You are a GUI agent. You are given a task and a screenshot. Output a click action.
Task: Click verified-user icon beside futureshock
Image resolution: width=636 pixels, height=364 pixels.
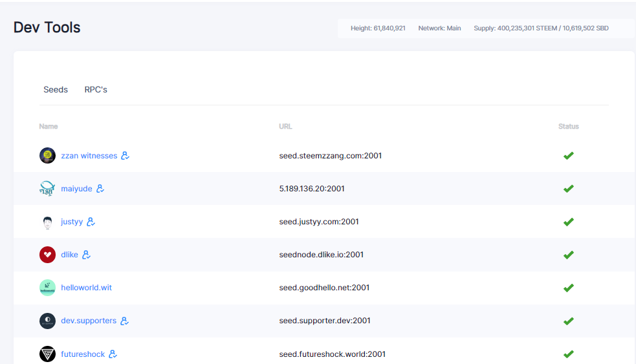(113, 354)
